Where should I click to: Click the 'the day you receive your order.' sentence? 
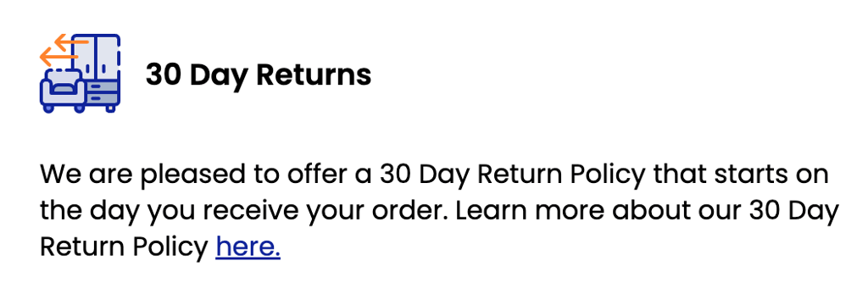coord(243,212)
